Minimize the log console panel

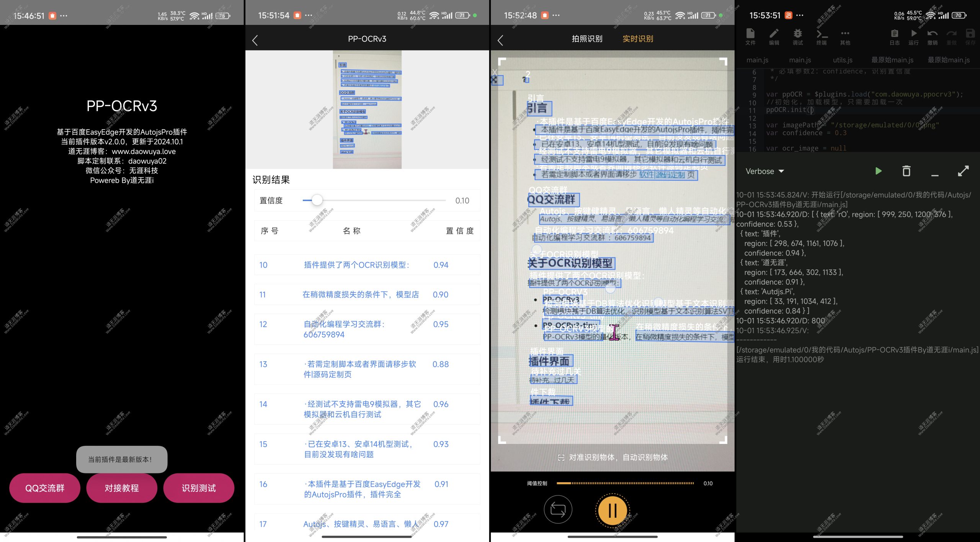935,175
